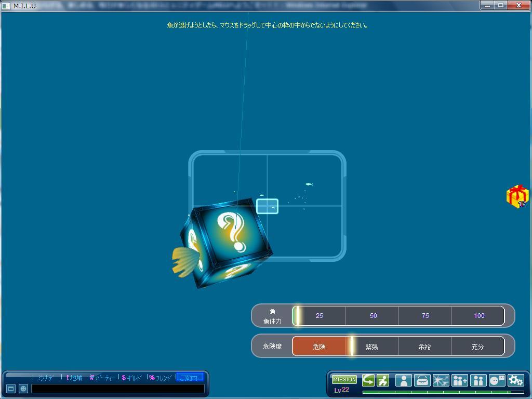Image resolution: width=532 pixels, height=399 pixels.
Task: Click the 危険 segment on danger gauge
Action: click(319, 347)
